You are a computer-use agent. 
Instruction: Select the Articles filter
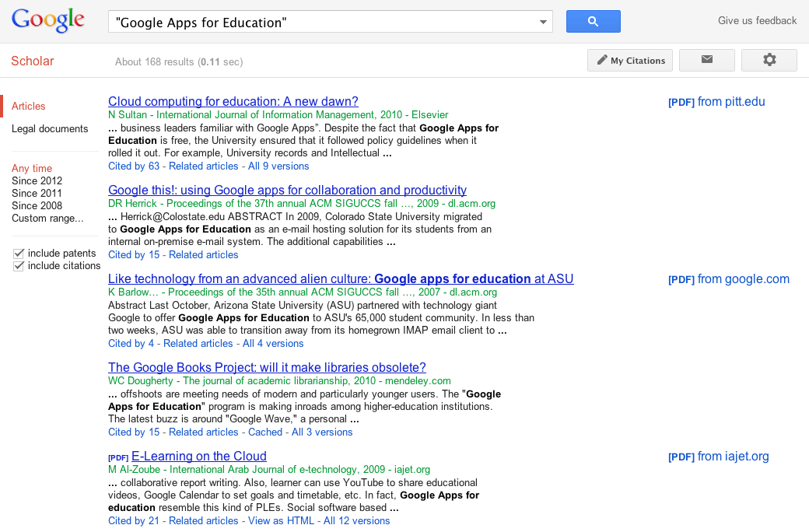tap(28, 106)
